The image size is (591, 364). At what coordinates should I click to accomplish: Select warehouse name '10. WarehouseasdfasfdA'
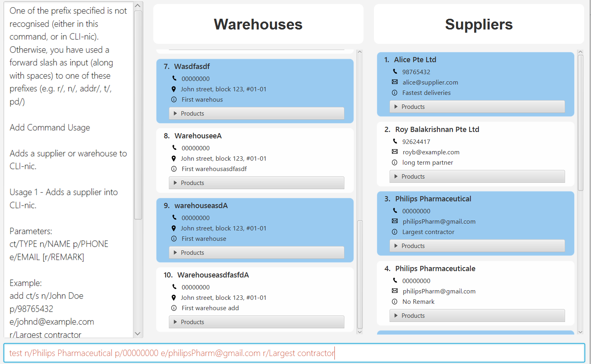point(206,275)
